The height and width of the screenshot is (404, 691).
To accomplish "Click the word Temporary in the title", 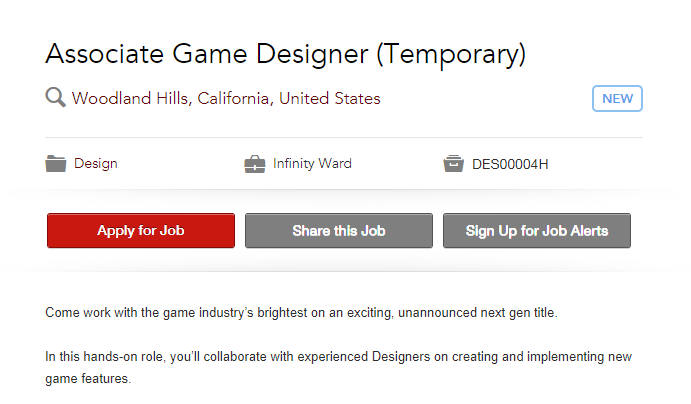I will click(x=450, y=55).
